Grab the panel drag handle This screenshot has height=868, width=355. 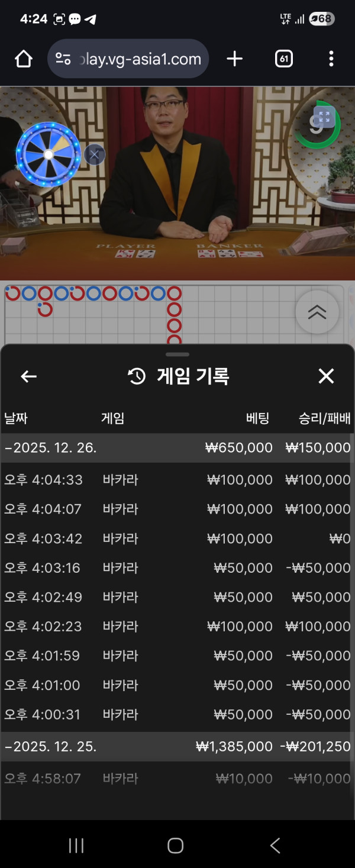click(x=177, y=354)
